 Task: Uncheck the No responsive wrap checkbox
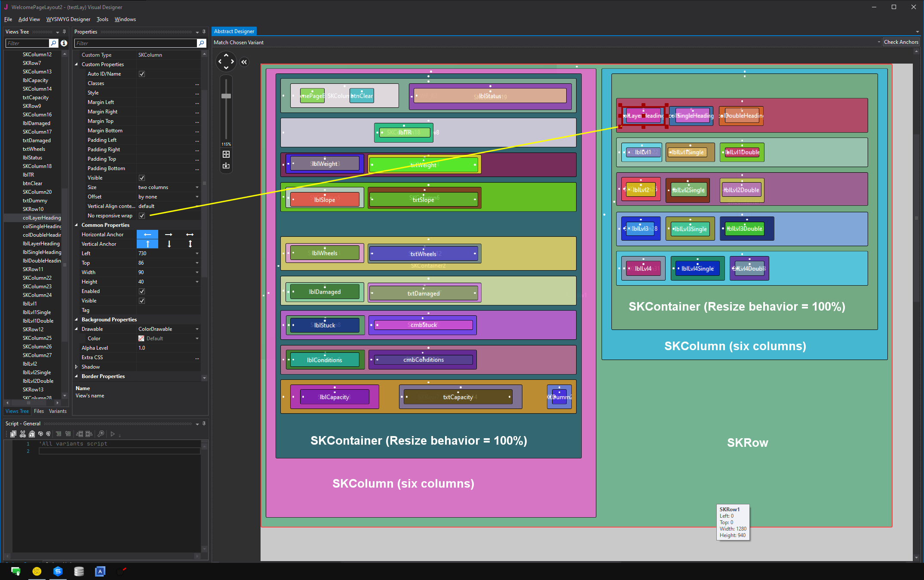coord(142,216)
